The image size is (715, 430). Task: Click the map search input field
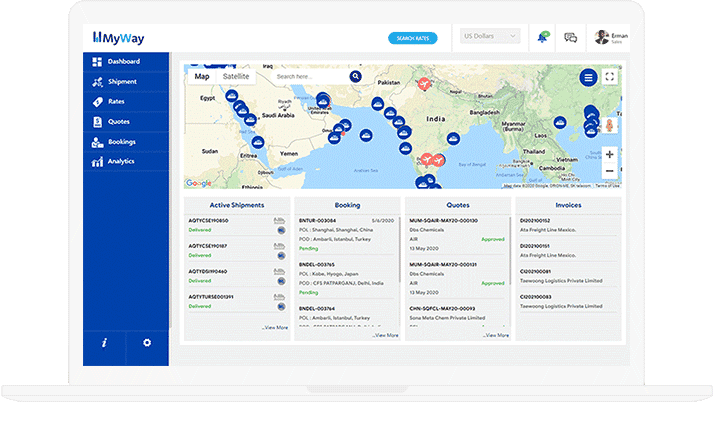309,76
